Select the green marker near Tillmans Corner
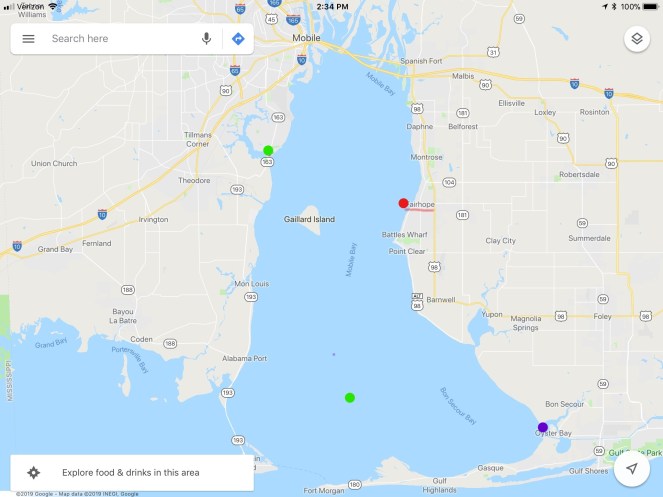 pyautogui.click(x=268, y=150)
